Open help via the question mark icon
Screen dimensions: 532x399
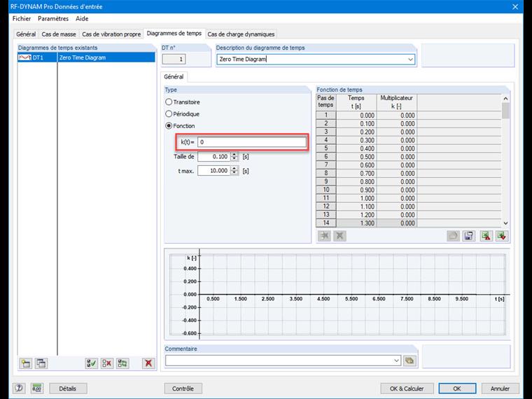pos(19,388)
